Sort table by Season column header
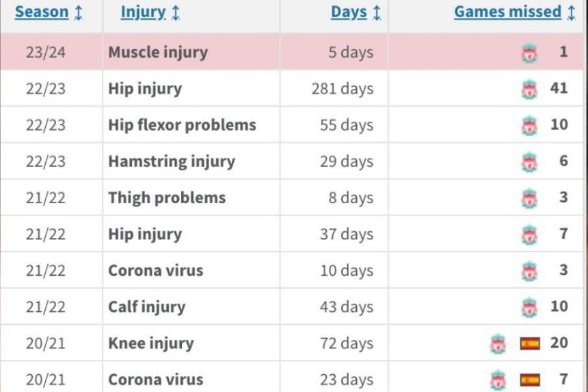The width and height of the screenshot is (588, 392). click(42, 12)
